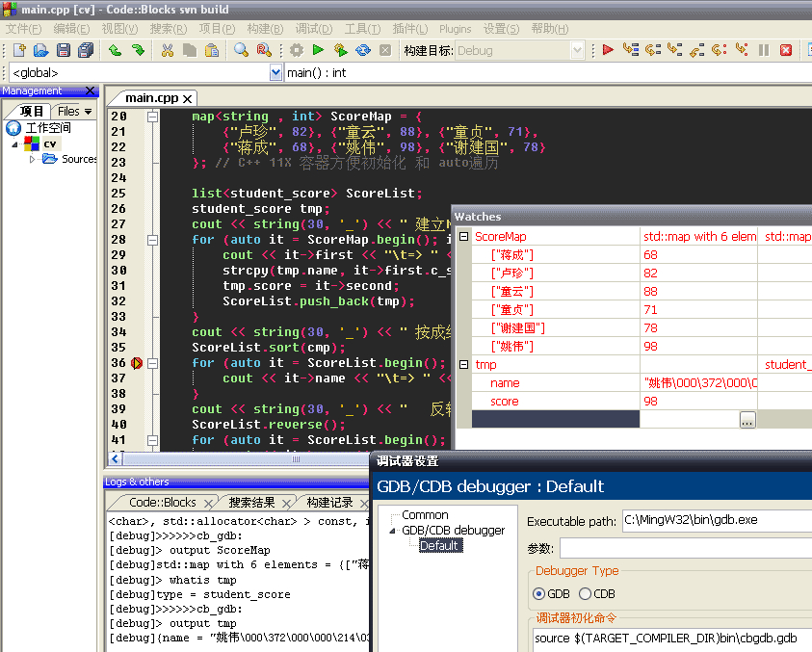This screenshot has height=652, width=812.
Task: Stop the debugger with the red stop icon
Action: 786,50
